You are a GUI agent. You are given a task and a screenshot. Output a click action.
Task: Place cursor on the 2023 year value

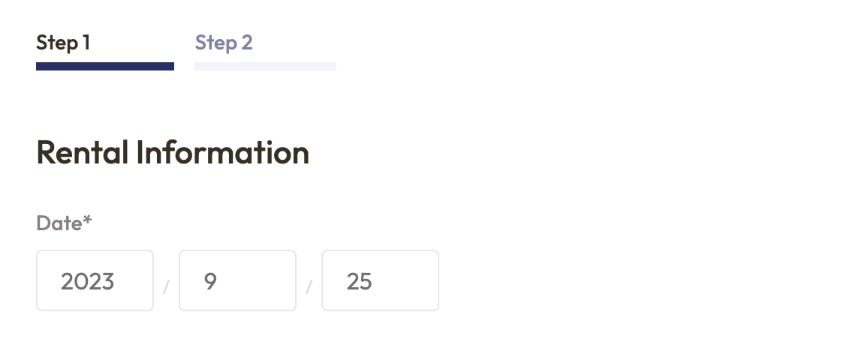87,282
